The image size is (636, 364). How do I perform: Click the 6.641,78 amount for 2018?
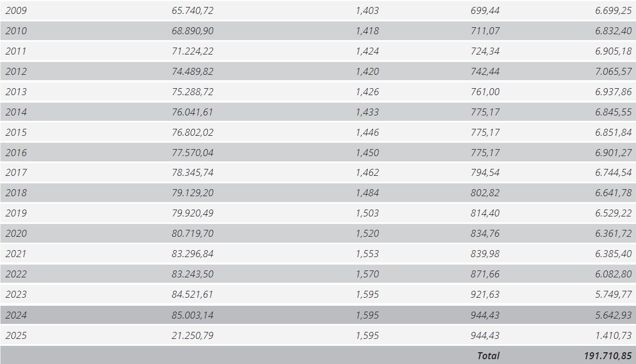tap(614, 193)
